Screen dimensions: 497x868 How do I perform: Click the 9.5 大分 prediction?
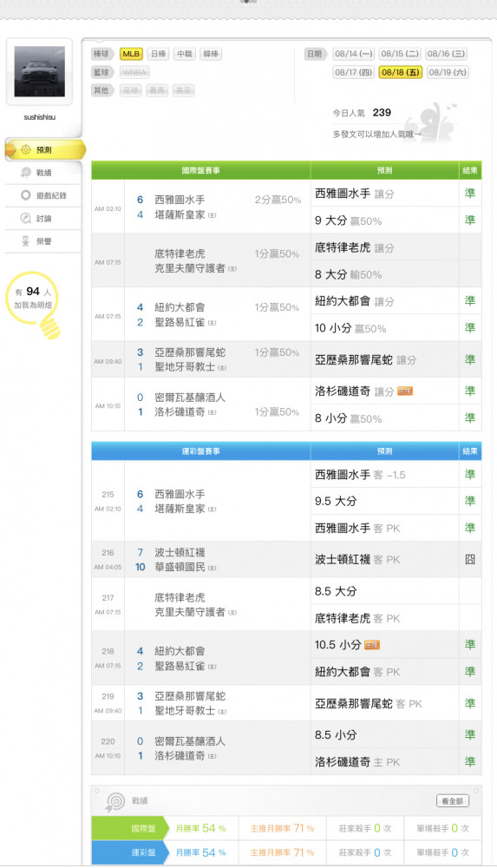pyautogui.click(x=336, y=501)
